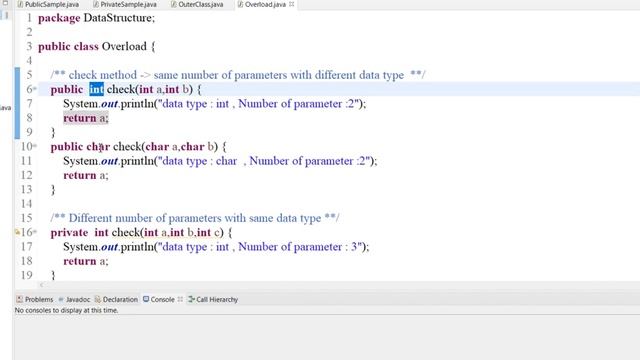The height and width of the screenshot is (360, 640).
Task: Collapse the method fold at line 6
Action: coord(35,89)
